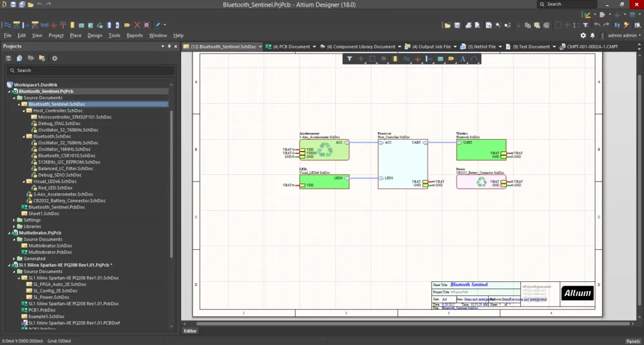Screen dimensions: 644x345
Task: Click the arc tool in the Active Bar
Action: [x=474, y=59]
